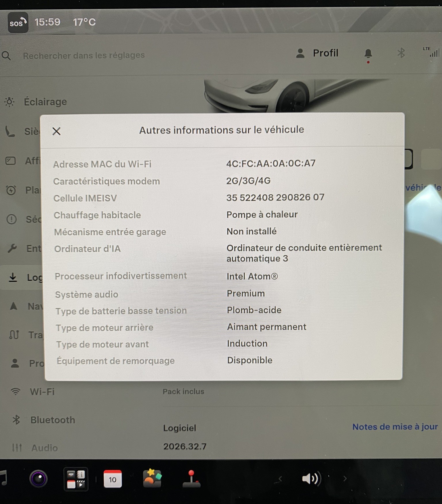Image resolution: width=442 pixels, height=504 pixels.
Task: Select IMEISV value 35 522408 290826 07
Action: click(x=275, y=197)
